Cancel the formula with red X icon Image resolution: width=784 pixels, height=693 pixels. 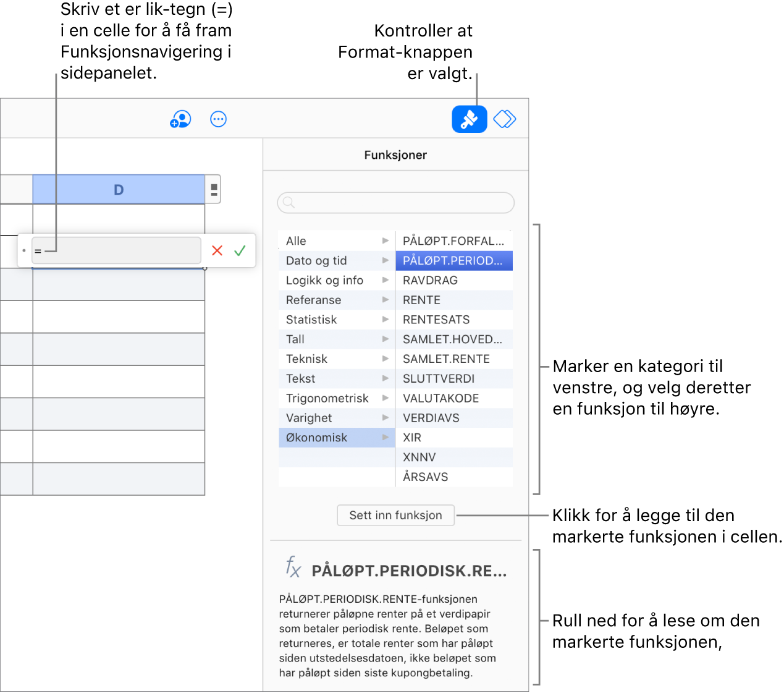tap(217, 250)
